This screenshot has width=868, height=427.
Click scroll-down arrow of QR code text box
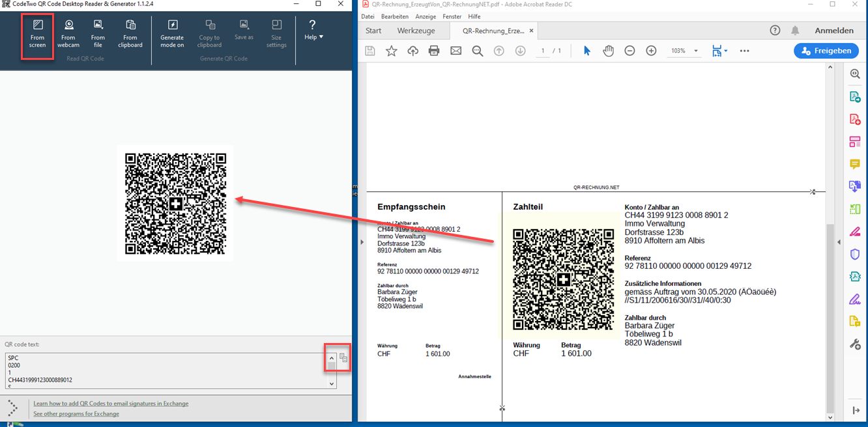pos(331,384)
